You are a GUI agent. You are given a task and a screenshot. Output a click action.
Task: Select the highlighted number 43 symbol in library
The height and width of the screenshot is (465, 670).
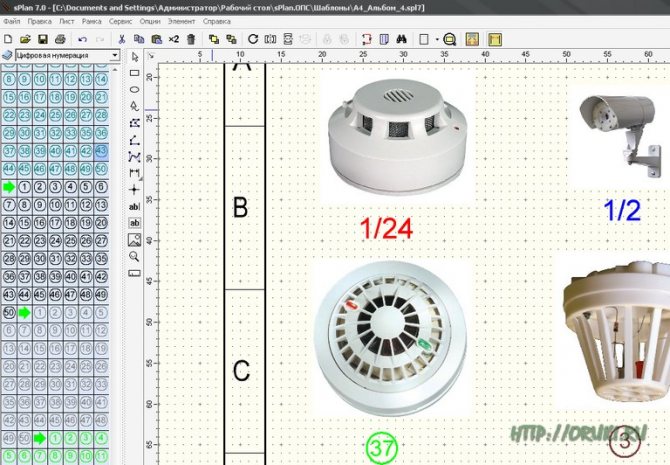click(x=101, y=150)
